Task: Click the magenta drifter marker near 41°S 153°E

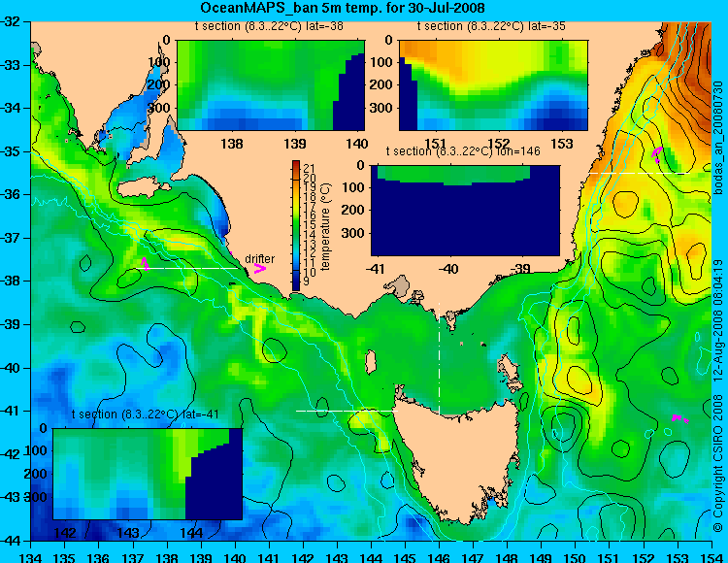Action: 679,418
